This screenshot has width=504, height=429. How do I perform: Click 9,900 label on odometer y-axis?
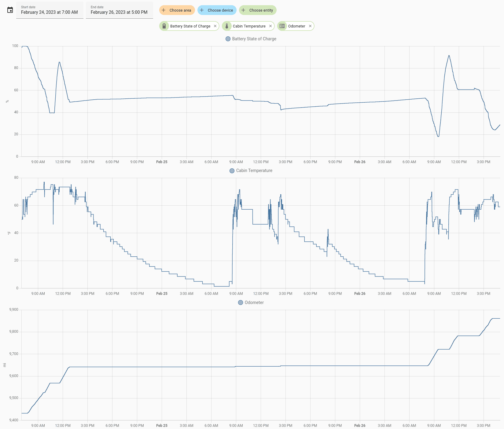(14, 310)
